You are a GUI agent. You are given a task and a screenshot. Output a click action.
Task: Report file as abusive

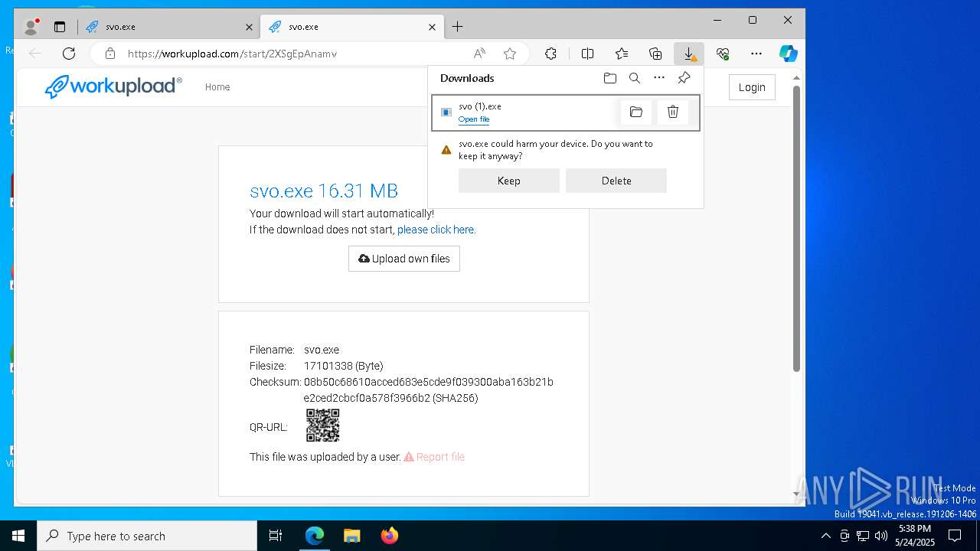coord(434,457)
